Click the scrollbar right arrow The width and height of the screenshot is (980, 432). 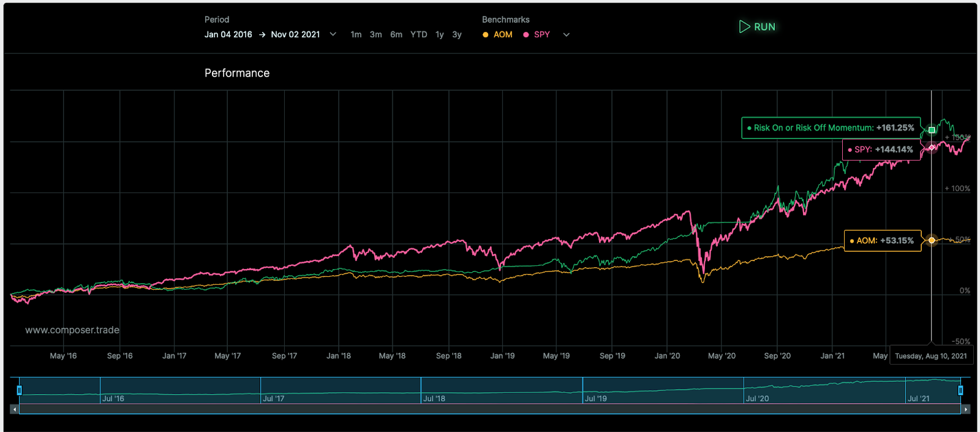tap(966, 409)
